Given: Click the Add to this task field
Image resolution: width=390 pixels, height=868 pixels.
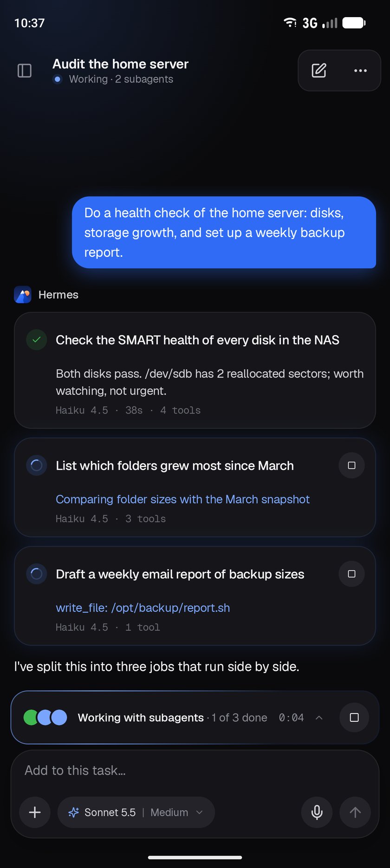Looking at the screenshot, I should [195, 771].
